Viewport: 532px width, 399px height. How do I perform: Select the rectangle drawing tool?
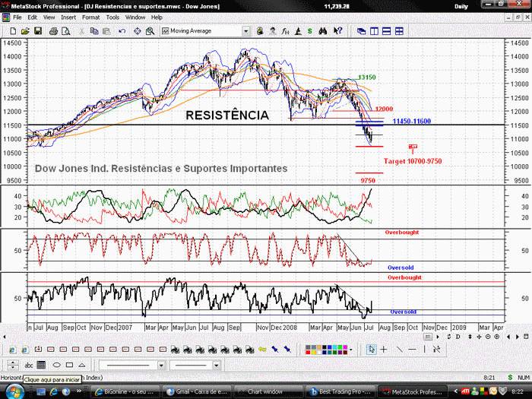tap(69, 365)
